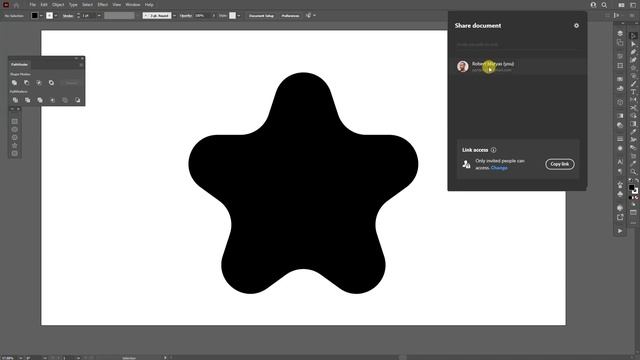640x360 pixels.
Task: Select the Scissors tool
Action: [x=633, y=108]
